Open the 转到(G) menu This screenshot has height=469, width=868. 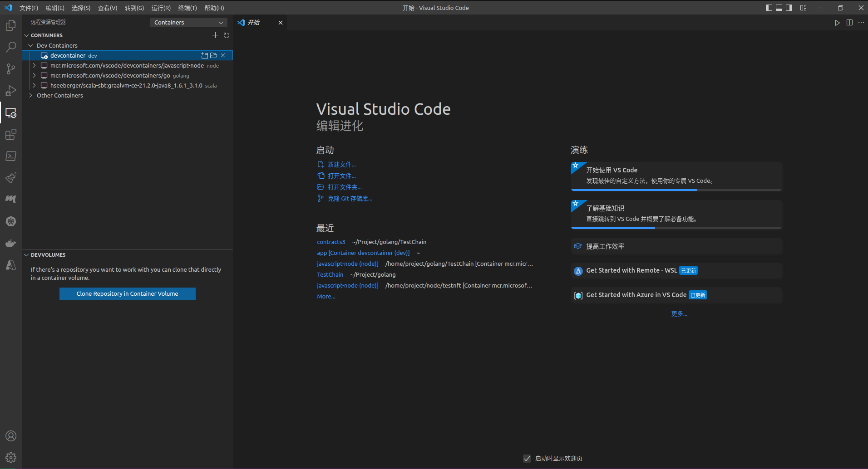[x=134, y=8]
